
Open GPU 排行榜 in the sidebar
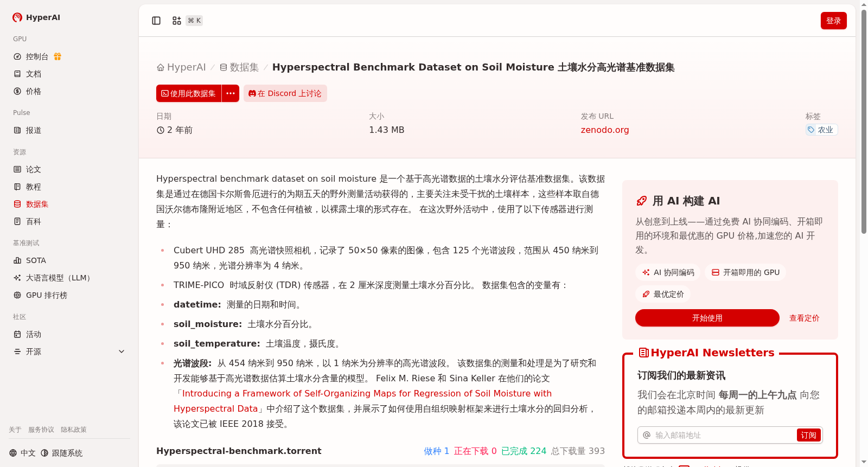(69, 295)
